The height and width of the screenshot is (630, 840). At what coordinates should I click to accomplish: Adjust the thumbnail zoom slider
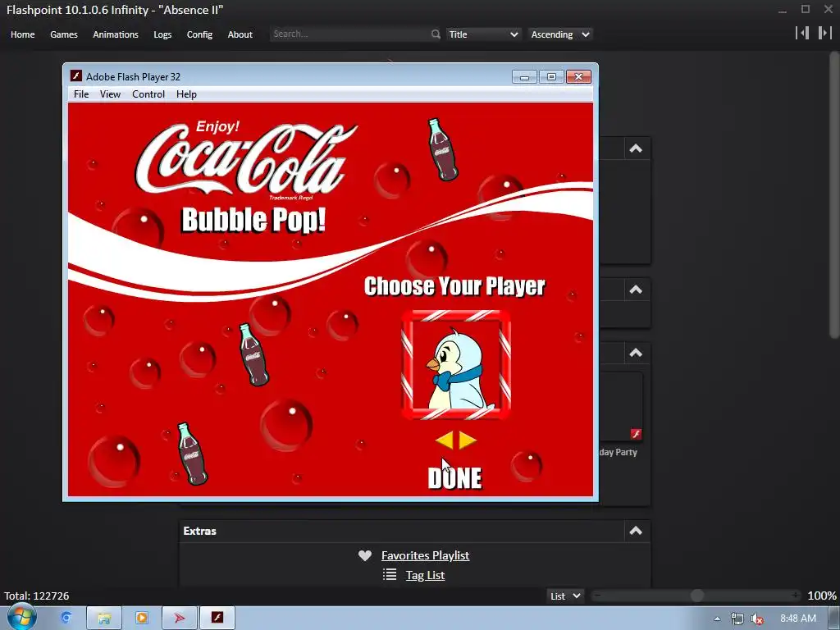coord(697,596)
